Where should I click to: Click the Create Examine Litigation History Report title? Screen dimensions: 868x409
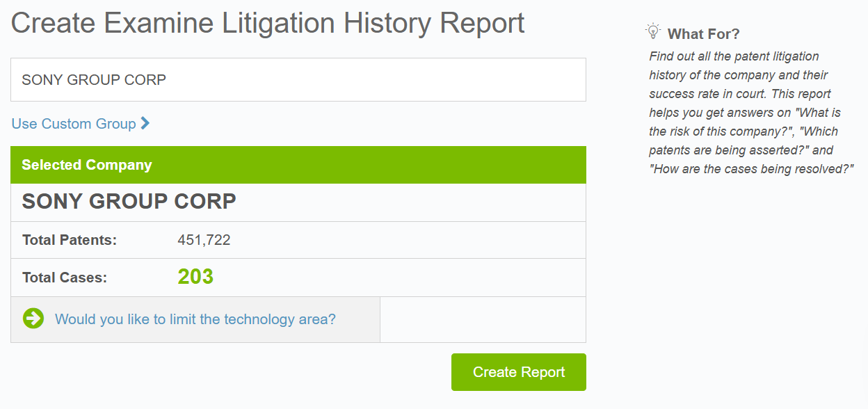point(268,23)
